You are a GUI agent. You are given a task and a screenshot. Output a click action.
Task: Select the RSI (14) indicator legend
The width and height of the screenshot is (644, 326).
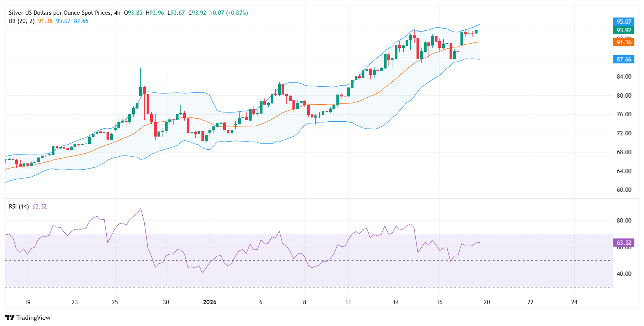19,207
